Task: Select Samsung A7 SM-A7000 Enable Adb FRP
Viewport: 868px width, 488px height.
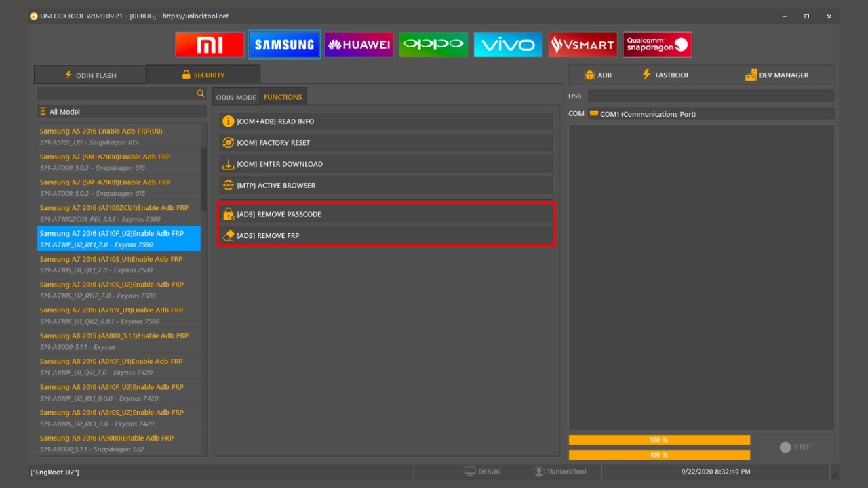Action: coord(119,162)
